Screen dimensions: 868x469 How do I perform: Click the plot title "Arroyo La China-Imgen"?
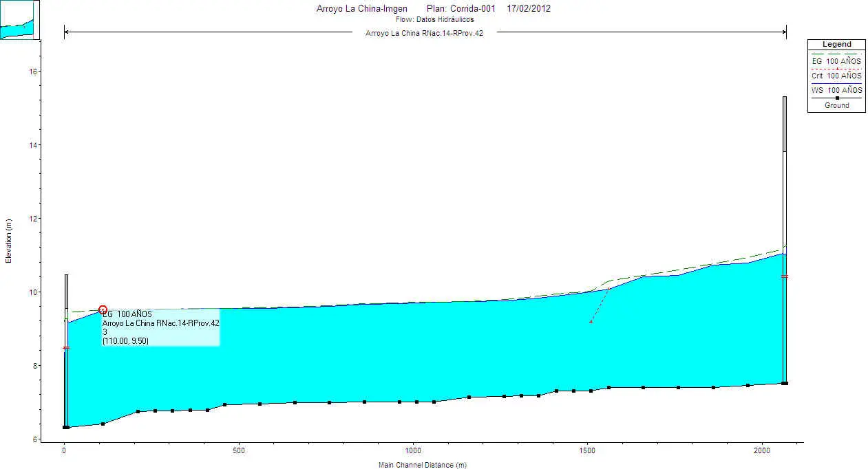[361, 9]
